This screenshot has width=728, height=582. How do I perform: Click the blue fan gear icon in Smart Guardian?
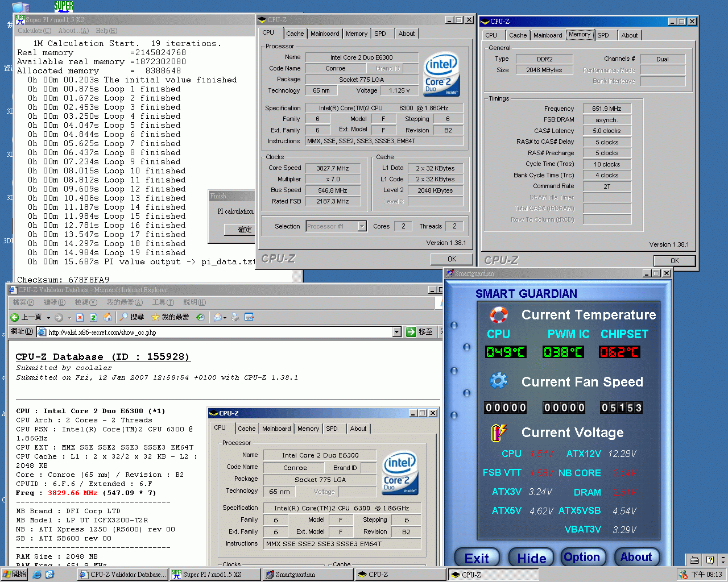pos(499,380)
